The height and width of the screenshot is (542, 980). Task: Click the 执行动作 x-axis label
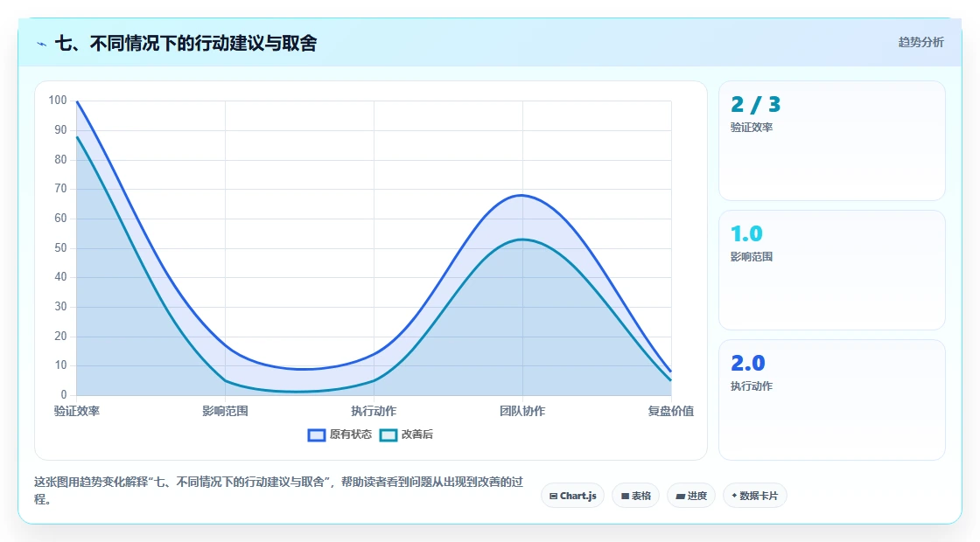[374, 411]
